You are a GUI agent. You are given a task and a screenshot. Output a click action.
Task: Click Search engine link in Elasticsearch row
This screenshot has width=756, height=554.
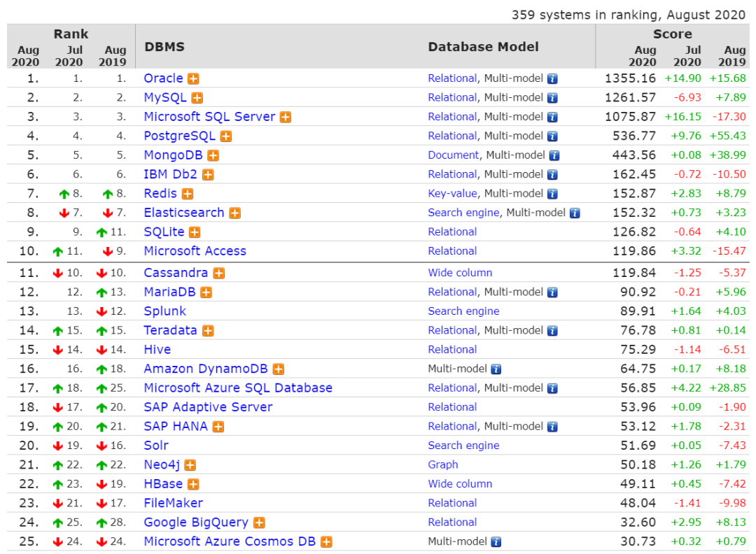coord(463,213)
